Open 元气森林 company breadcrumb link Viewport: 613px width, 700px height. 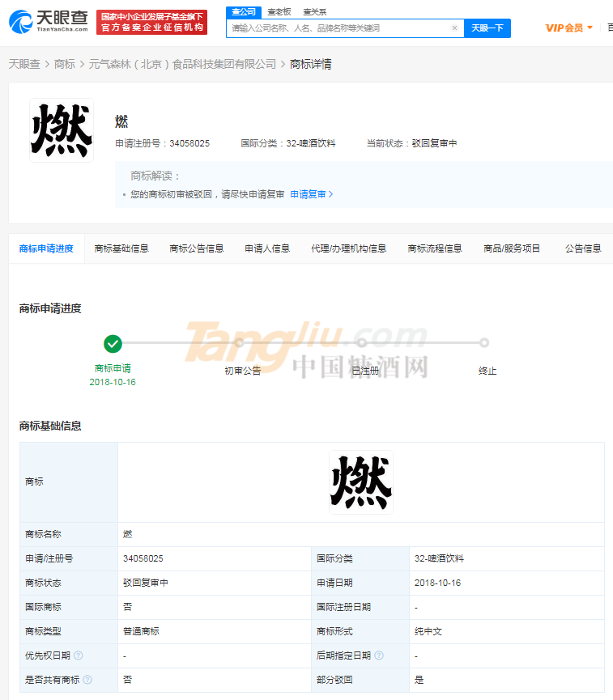[182, 64]
